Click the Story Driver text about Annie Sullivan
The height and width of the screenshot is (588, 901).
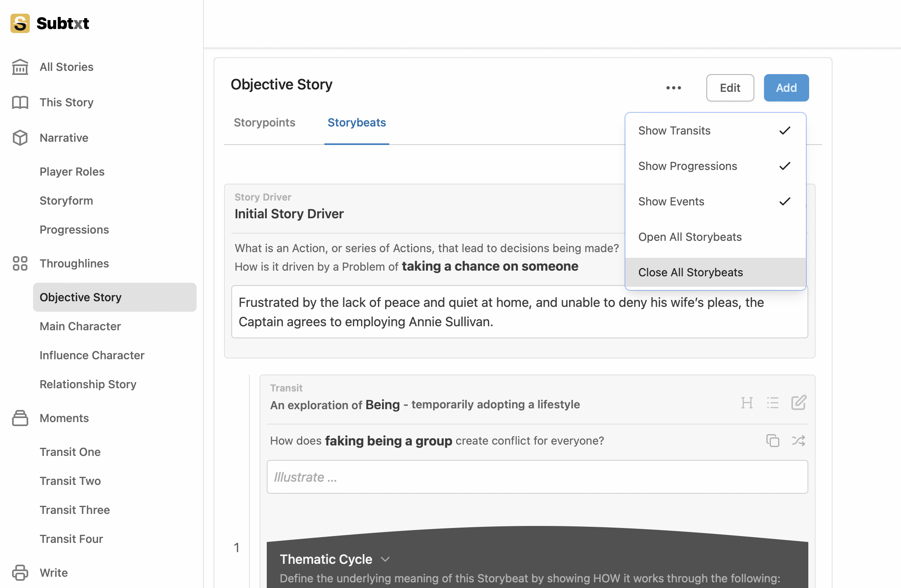point(519,312)
